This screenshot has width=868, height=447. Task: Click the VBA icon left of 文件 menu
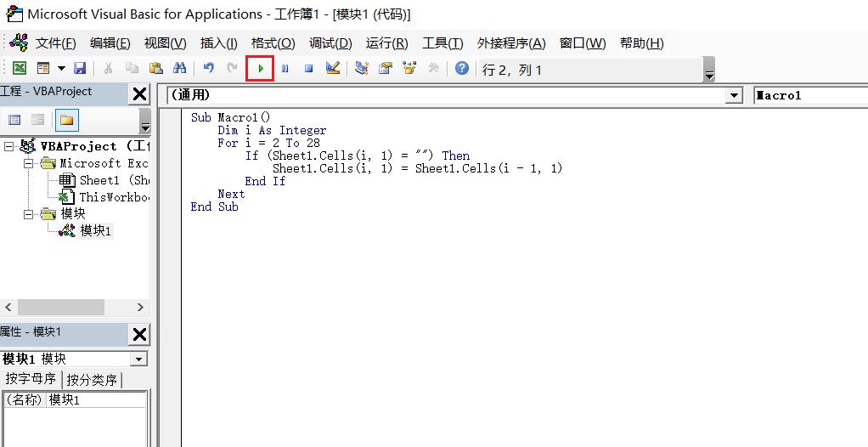click(19, 42)
